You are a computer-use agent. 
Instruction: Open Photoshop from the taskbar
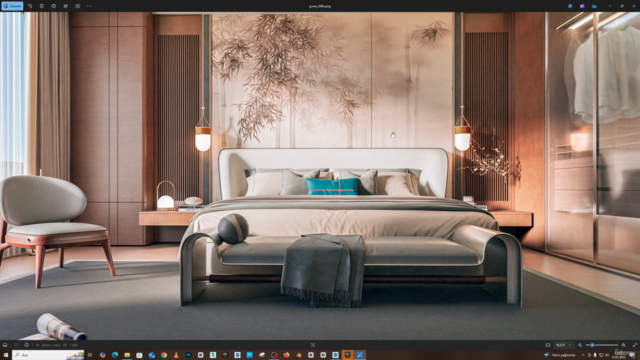(189, 355)
